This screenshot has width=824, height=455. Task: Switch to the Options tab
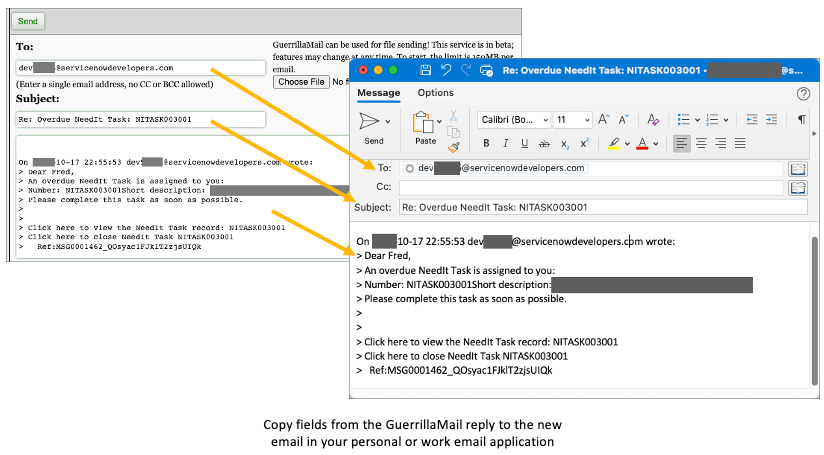coord(435,93)
